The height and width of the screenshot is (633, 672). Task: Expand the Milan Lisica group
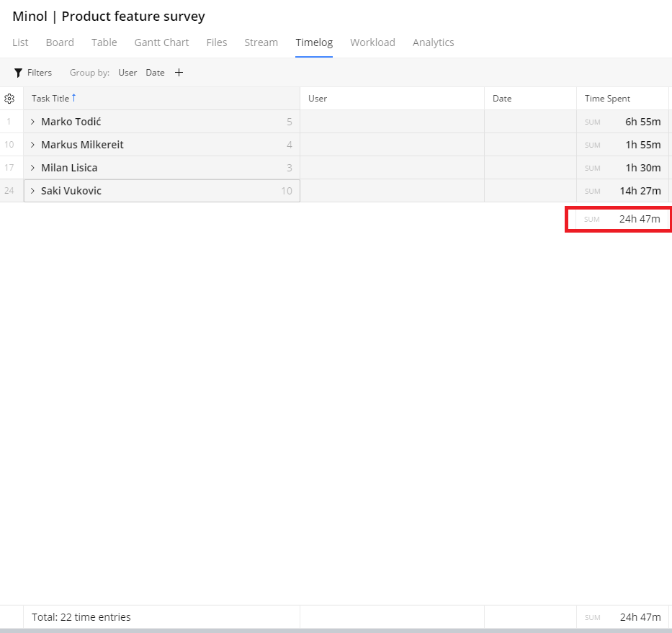[32, 168]
